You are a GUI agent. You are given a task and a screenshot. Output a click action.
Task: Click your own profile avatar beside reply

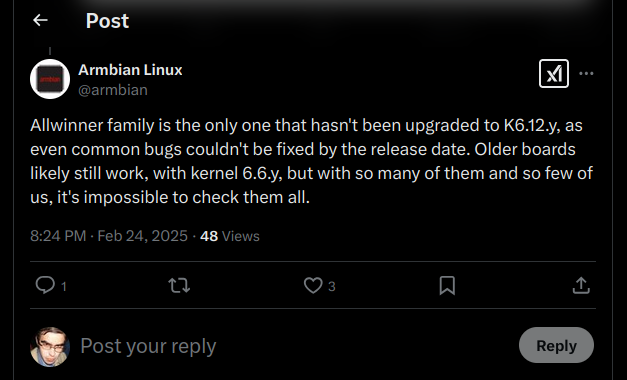[50, 347]
